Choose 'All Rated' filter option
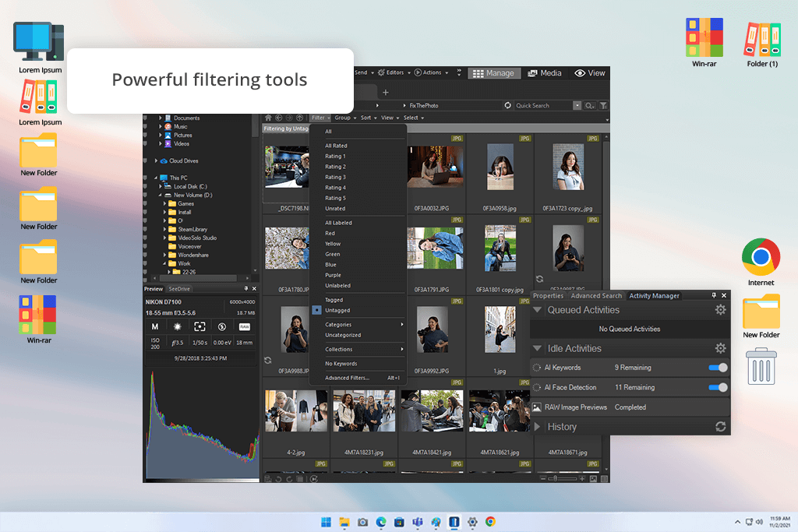The width and height of the screenshot is (798, 532). click(336, 146)
